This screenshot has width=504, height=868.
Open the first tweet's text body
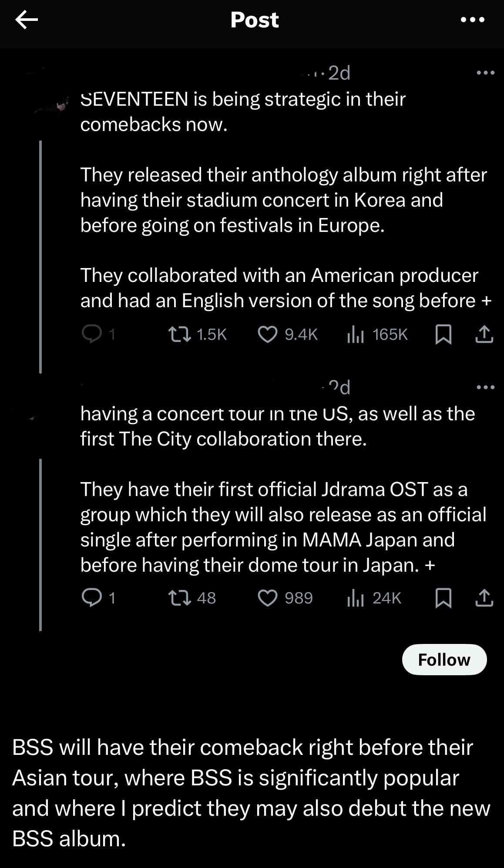point(283,200)
